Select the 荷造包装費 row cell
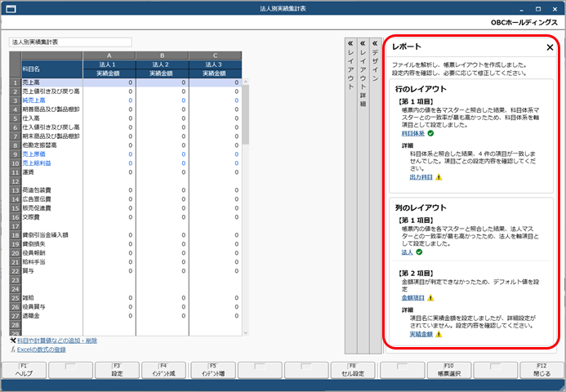Image resolution: width=566 pixels, height=392 pixels. (x=52, y=190)
